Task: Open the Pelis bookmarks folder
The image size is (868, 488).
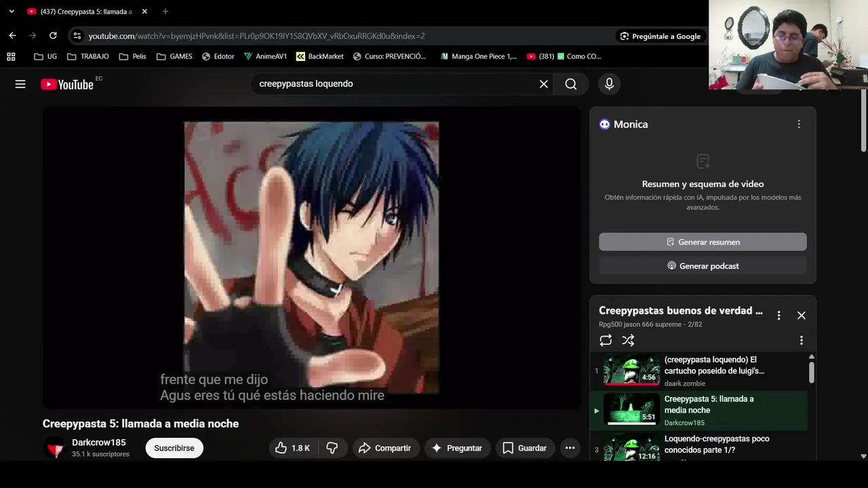Action: 132,56
